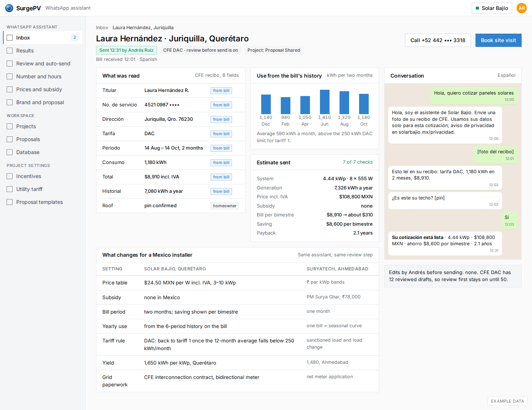Tick the Brand and proposal checkbox
Viewport: 532px width, 410px height.
[x=10, y=102]
